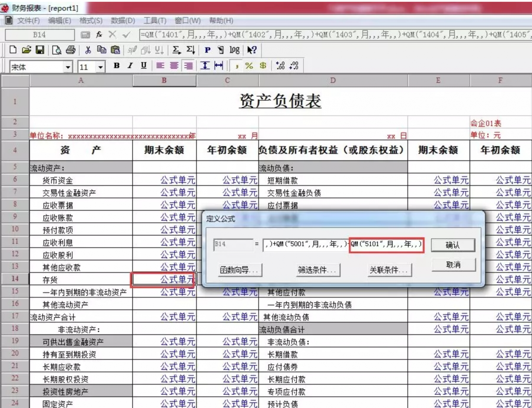Click the decrease decimal places icon

click(x=294, y=66)
